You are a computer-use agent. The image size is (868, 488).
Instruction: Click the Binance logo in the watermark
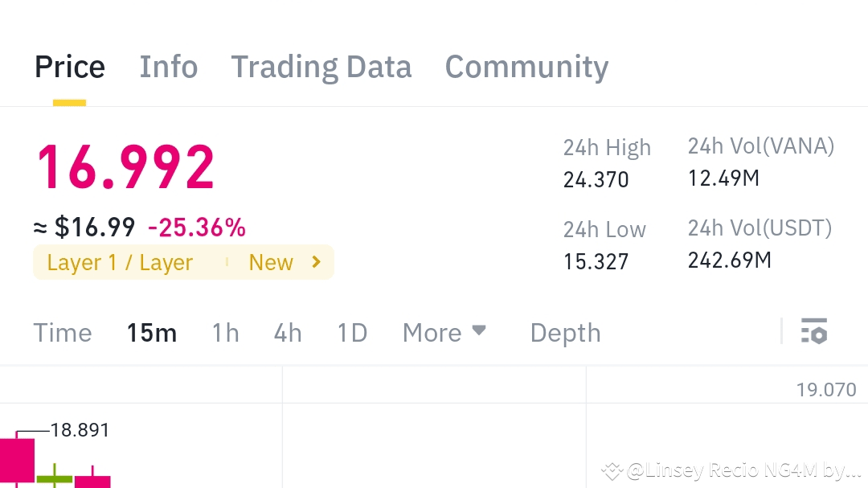coord(612,470)
